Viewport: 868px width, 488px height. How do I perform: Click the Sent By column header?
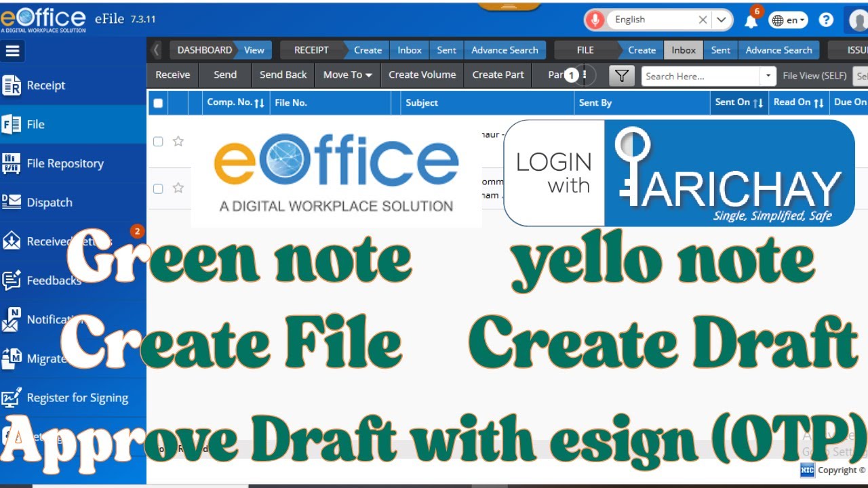pos(595,103)
